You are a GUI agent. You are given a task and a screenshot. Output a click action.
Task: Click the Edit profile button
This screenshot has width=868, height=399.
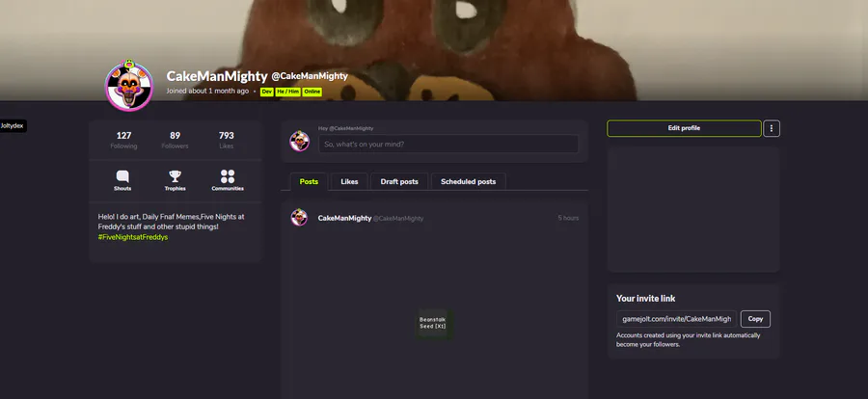click(684, 128)
